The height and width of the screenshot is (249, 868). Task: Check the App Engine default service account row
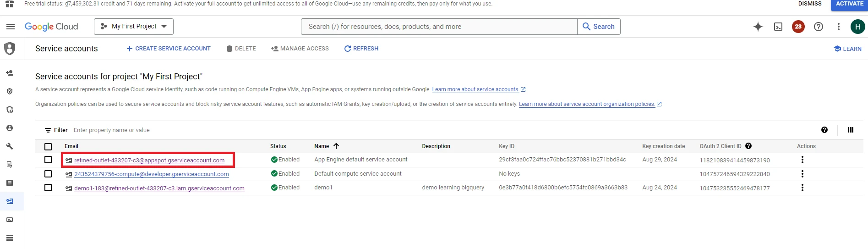click(48, 160)
